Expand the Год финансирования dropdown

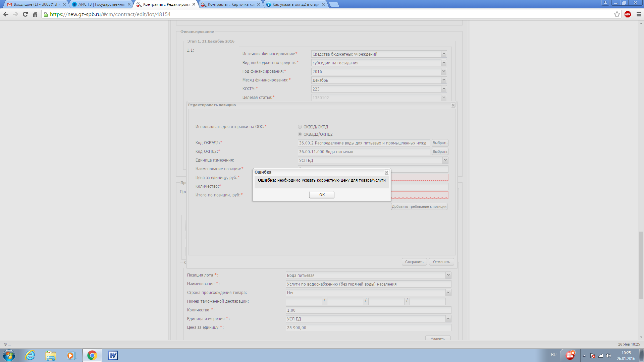coord(444,71)
